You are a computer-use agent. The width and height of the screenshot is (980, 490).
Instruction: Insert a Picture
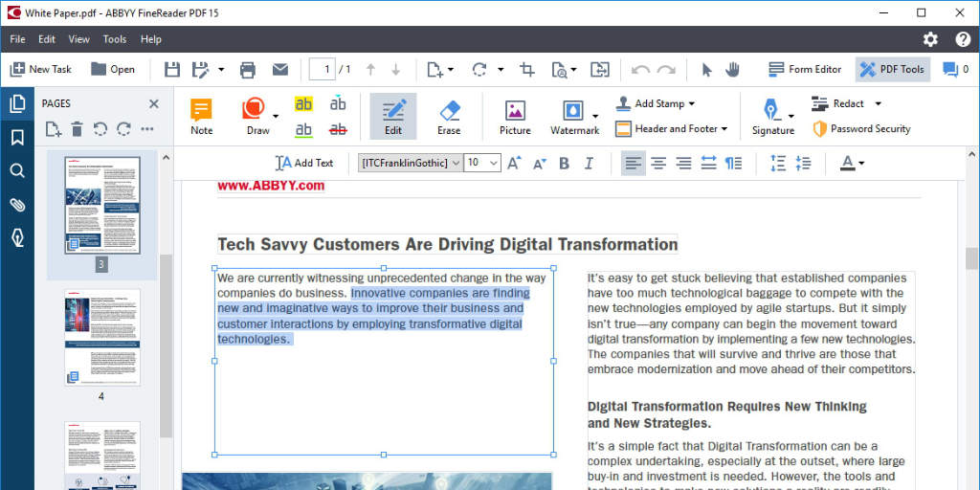(515, 117)
